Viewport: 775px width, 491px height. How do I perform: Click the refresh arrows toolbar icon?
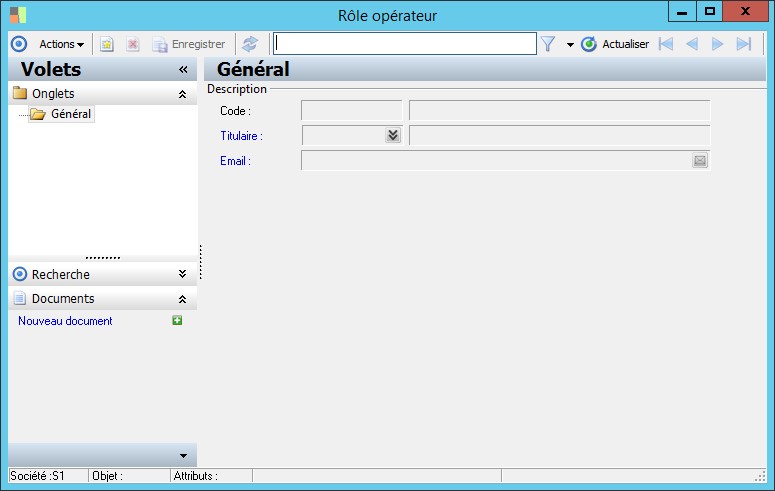250,44
